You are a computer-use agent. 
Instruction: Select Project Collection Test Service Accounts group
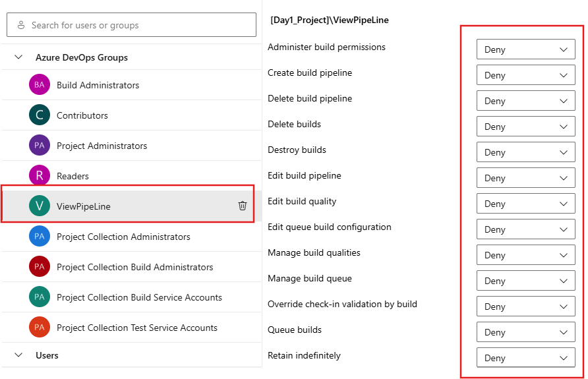click(x=132, y=328)
